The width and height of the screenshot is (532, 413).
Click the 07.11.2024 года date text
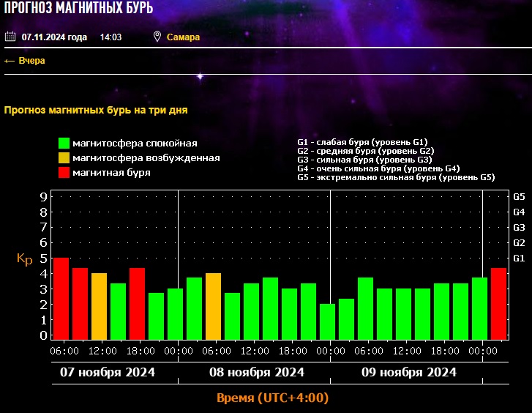pos(54,37)
